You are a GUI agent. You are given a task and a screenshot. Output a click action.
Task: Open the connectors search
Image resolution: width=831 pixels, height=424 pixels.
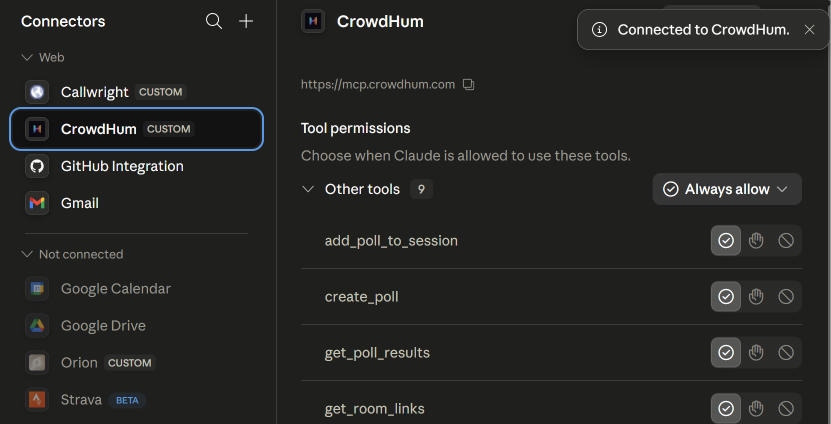[214, 21]
